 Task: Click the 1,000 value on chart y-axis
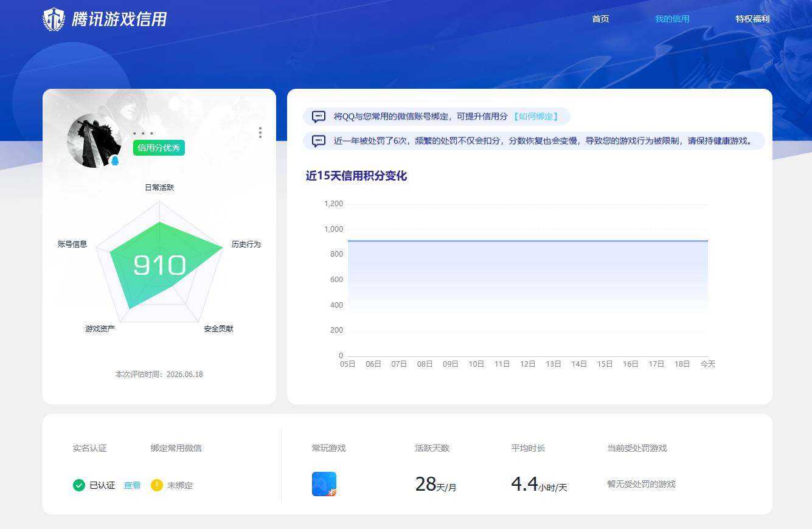pos(333,229)
